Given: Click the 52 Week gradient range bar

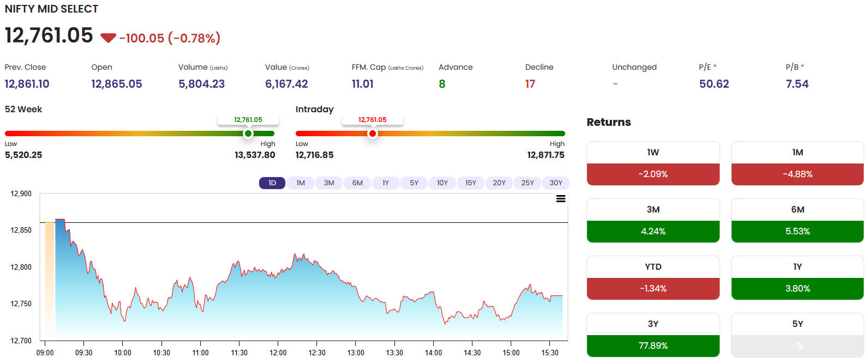Looking at the screenshot, I should click(x=140, y=134).
